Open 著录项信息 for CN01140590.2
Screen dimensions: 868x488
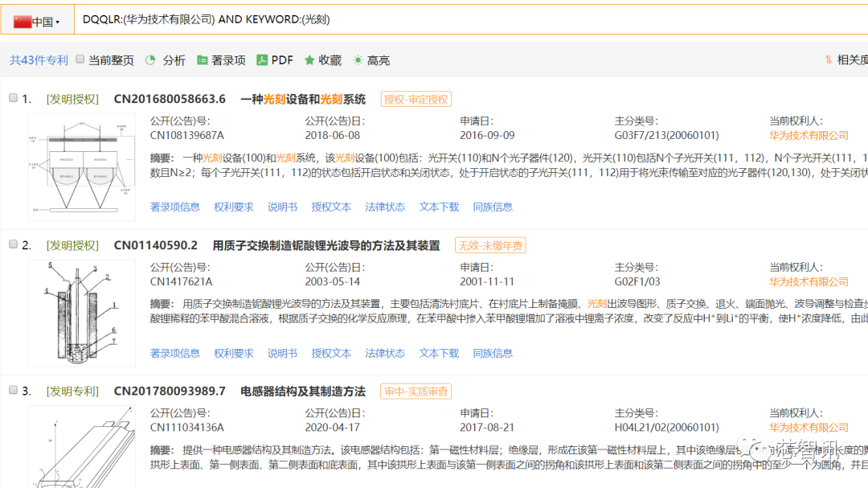tap(175, 354)
